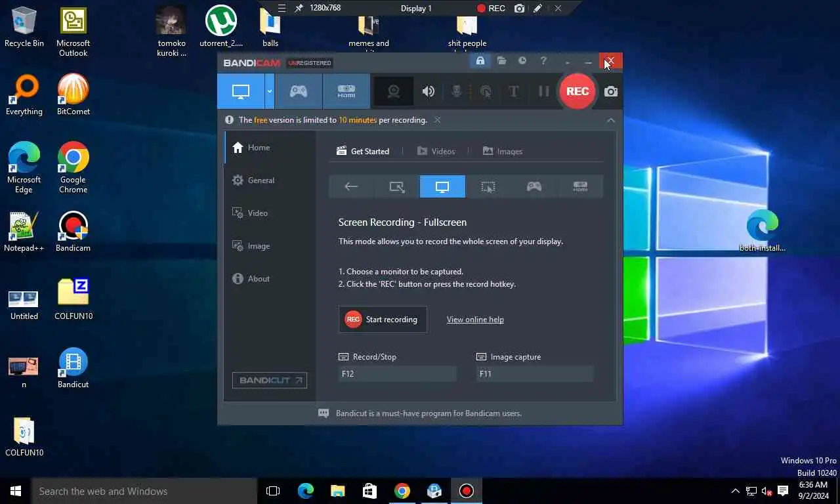Click the pause recording icon

(543, 91)
